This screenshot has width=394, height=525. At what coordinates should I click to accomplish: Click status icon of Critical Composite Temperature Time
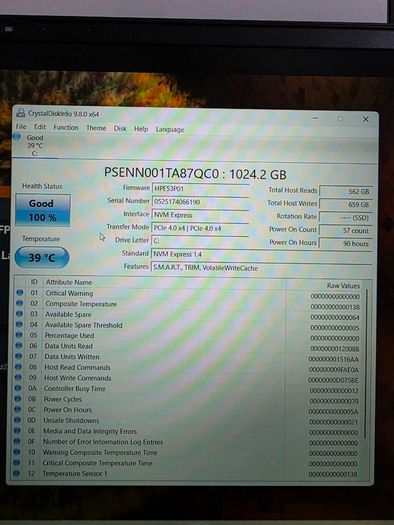point(17,462)
